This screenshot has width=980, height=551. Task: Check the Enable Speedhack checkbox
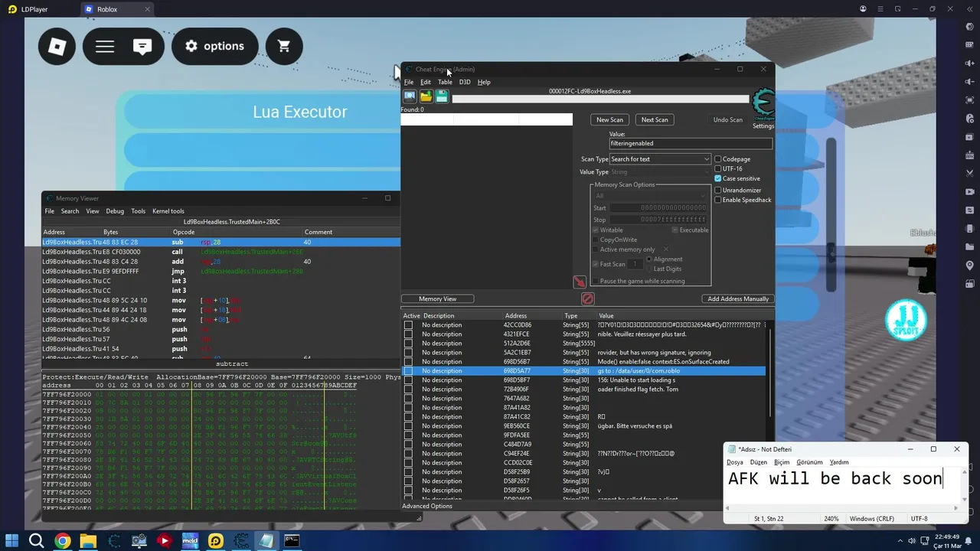tap(718, 200)
